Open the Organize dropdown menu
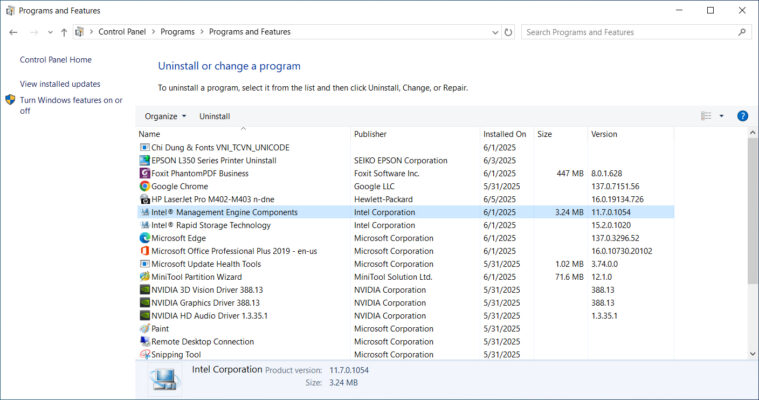Viewport: 759px width, 400px height. pyautogui.click(x=165, y=116)
